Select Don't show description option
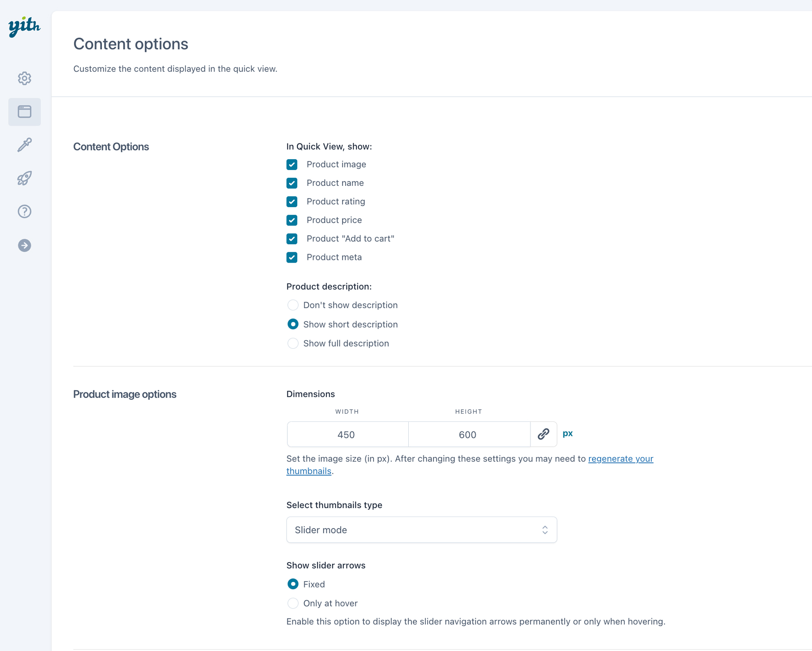 293,305
